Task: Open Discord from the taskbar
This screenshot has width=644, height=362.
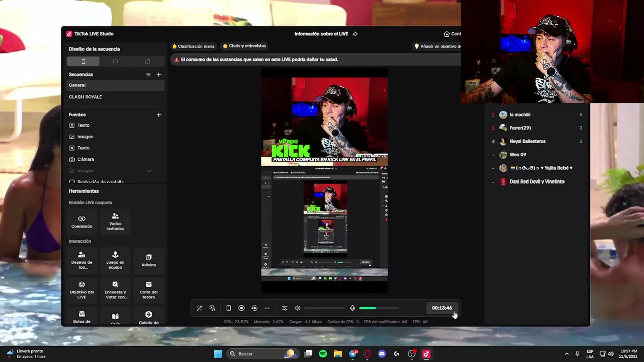Action: tap(382, 354)
